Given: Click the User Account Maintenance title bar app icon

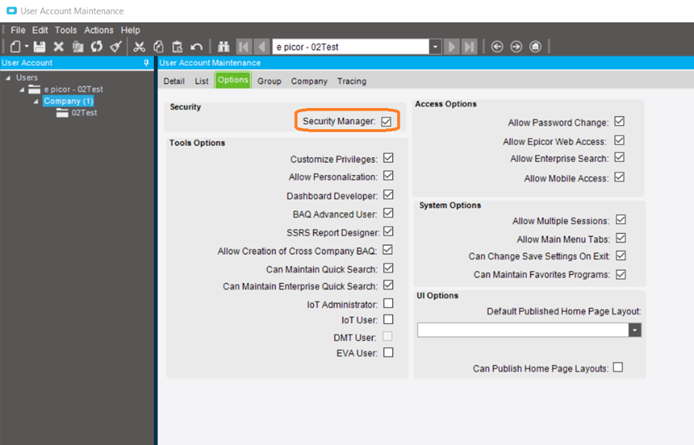Looking at the screenshot, I should (12, 11).
